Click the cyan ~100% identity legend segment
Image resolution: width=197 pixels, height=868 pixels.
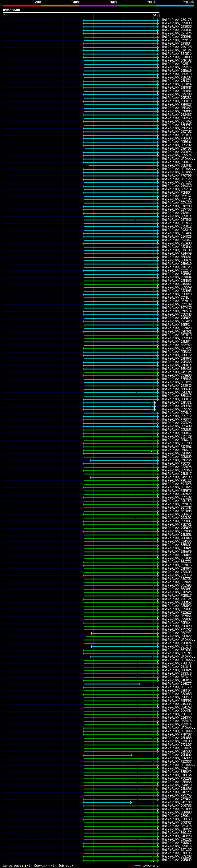pyautogui.click(x=175, y=6)
